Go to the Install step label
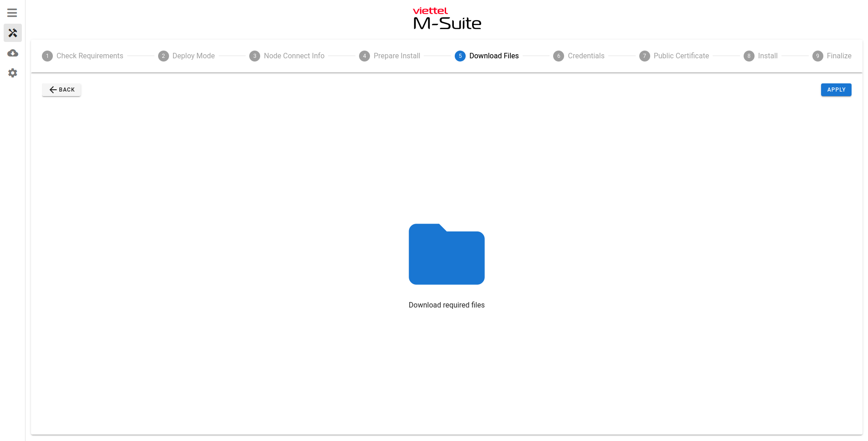 (x=768, y=56)
